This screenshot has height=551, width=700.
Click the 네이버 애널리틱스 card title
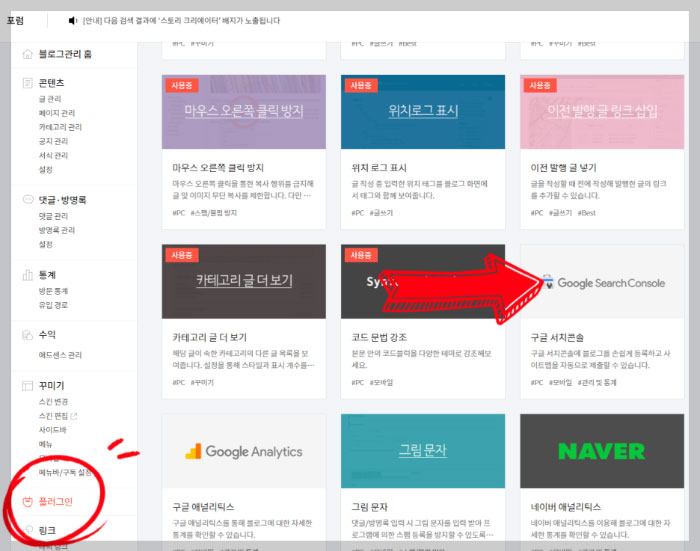566,507
